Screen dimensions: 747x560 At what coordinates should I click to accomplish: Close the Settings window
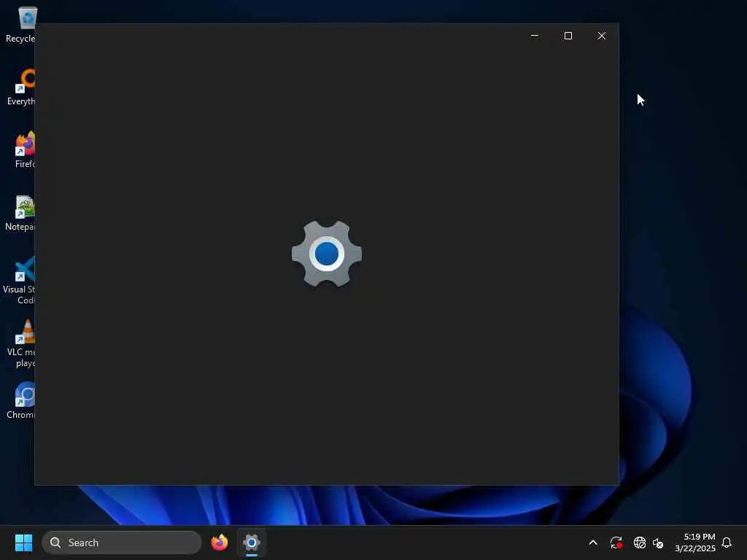(x=602, y=36)
